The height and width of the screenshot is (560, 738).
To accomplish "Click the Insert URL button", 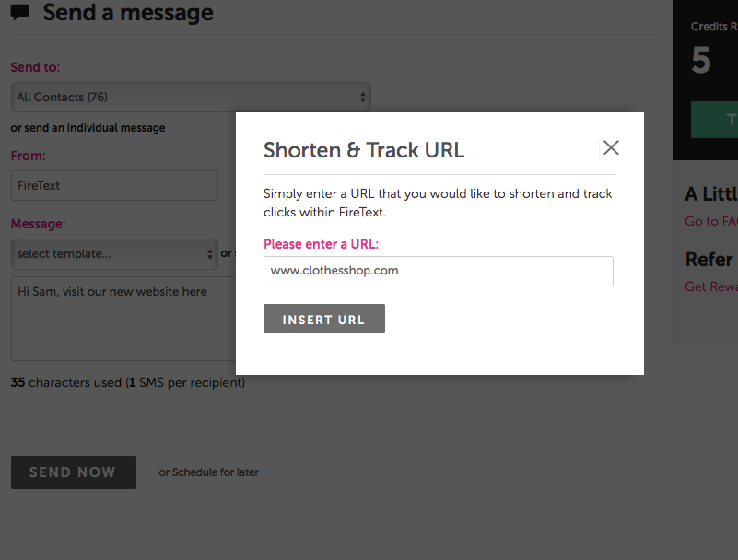I will (x=323, y=319).
